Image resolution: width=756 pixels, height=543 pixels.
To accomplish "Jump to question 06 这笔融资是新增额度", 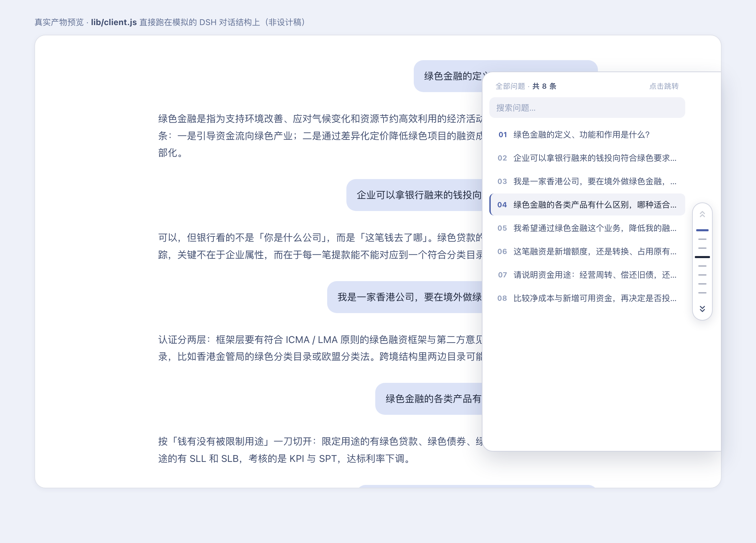I will click(587, 252).
